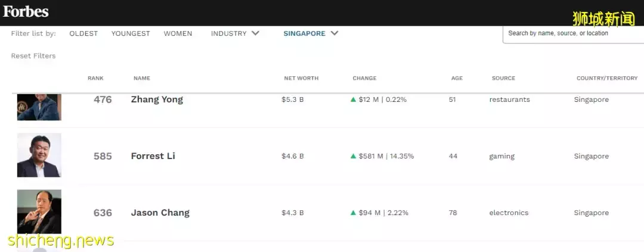Viewport: 644px width, 252px height.
Task: Click the chevron next to Singapore
Action: (x=335, y=33)
